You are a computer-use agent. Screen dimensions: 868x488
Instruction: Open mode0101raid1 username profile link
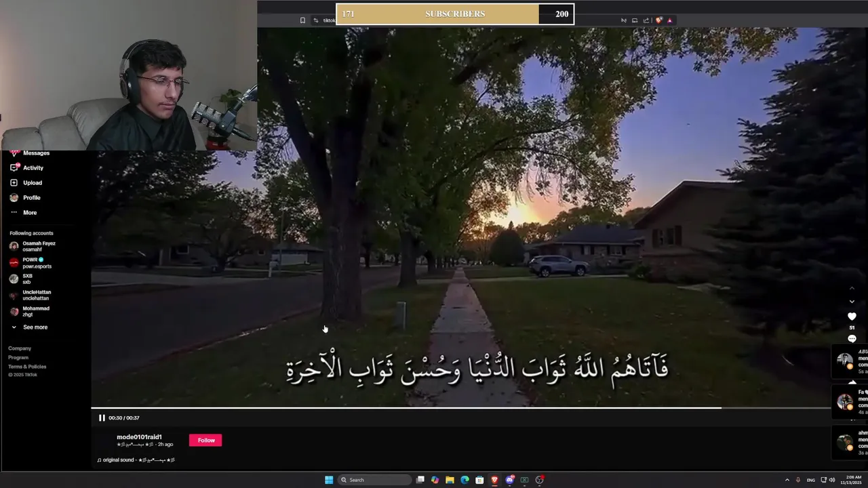(139, 437)
